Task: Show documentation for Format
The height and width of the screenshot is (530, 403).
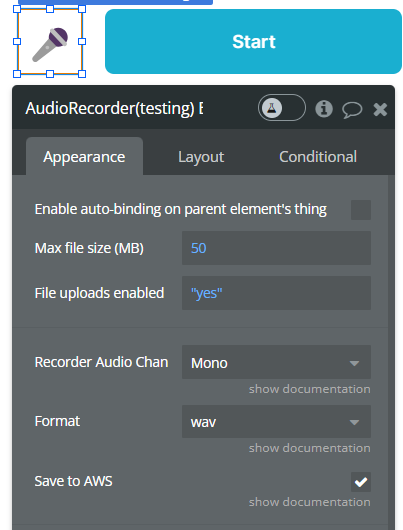Action: coord(309,448)
